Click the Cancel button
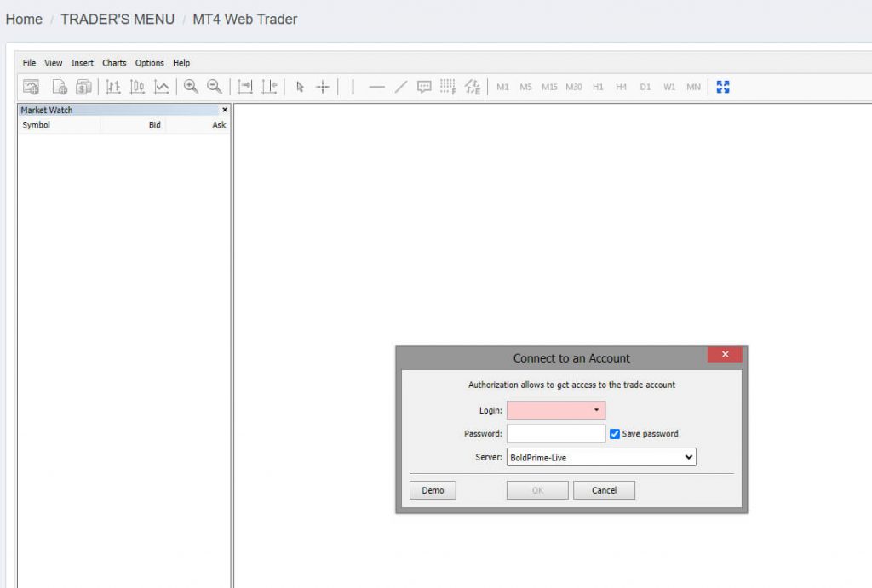Screen dimensions: 872x588 tap(604, 490)
